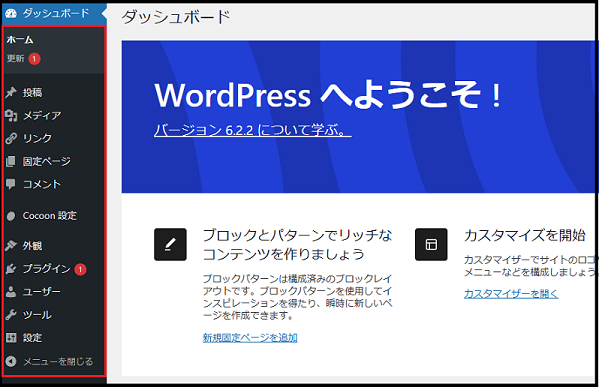Image resolution: width=599 pixels, height=387 pixels.
Task: Select the ホーム submenu item
Action: pyautogui.click(x=20, y=40)
